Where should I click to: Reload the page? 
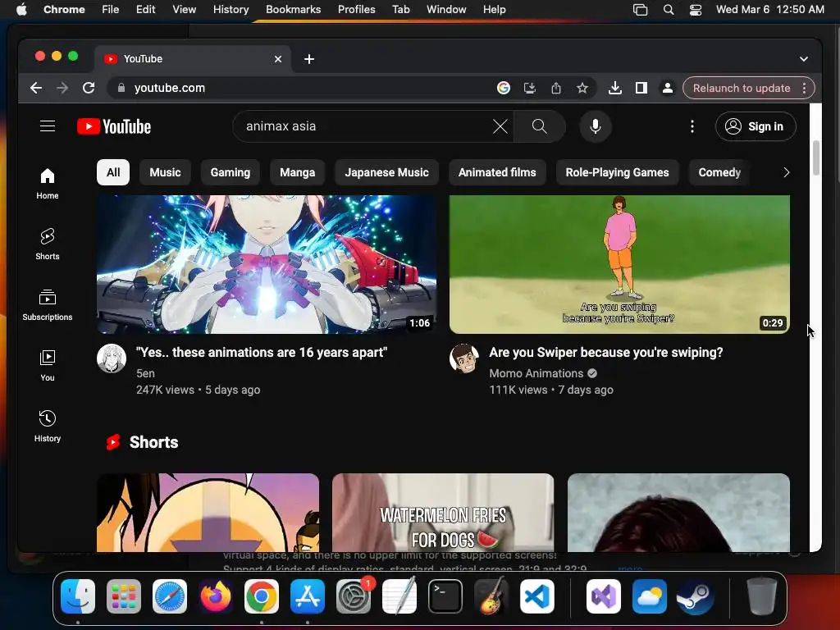pyautogui.click(x=89, y=88)
